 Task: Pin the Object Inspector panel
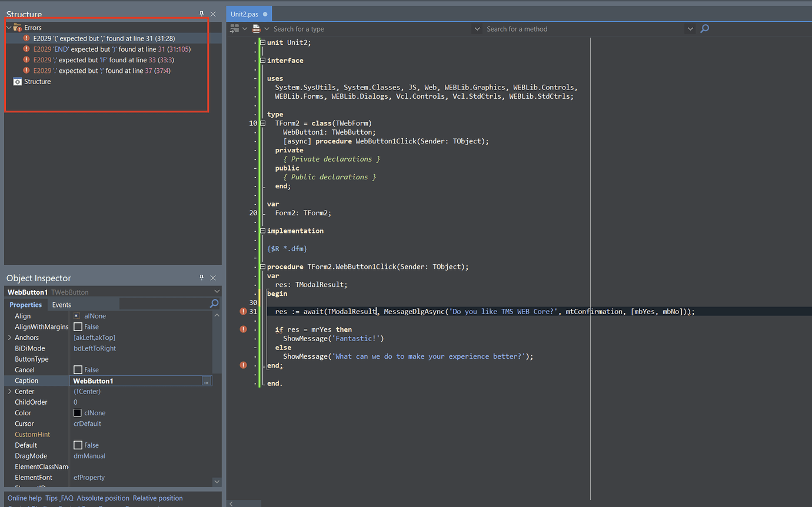coord(201,277)
